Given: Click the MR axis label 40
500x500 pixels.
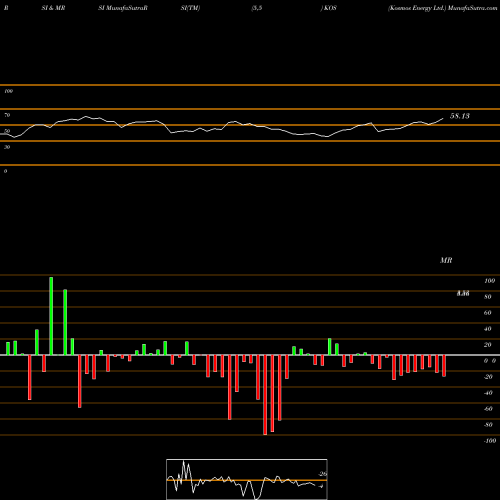Looking at the screenshot, I should coord(488,329).
